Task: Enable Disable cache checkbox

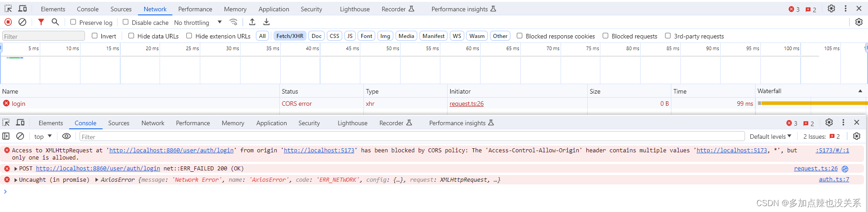Action: pos(126,22)
